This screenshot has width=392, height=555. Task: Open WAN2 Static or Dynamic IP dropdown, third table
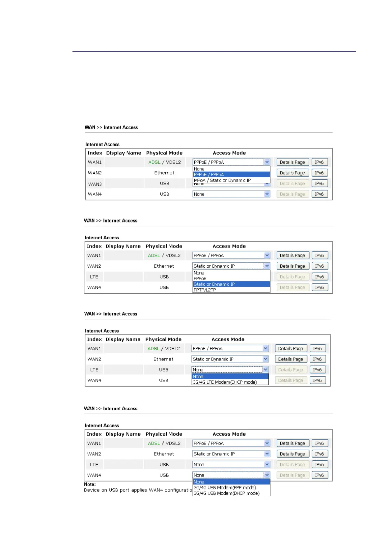(230, 359)
